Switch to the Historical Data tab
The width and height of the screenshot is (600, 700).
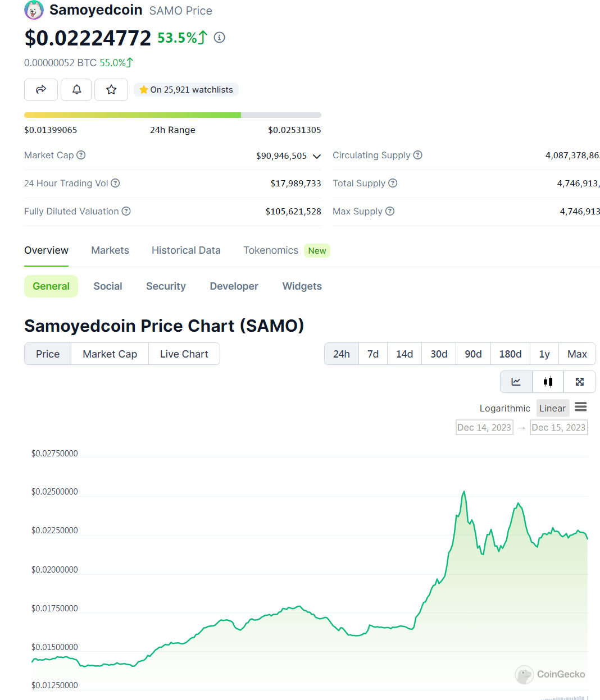(x=186, y=250)
